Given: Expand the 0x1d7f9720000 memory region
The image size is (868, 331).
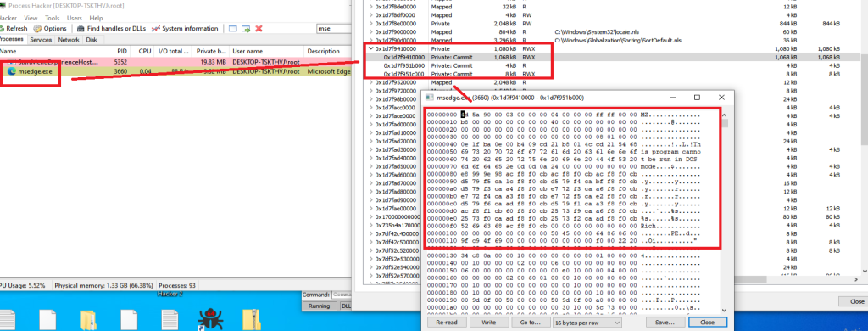Looking at the screenshot, I should click(370, 90).
